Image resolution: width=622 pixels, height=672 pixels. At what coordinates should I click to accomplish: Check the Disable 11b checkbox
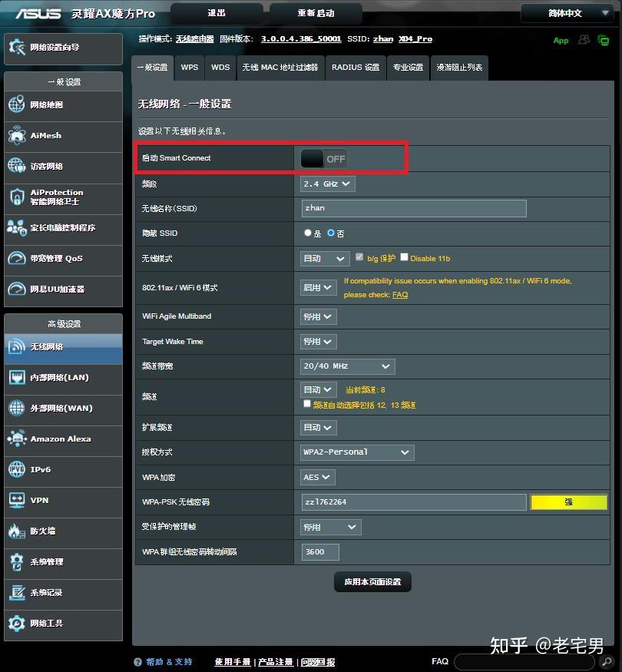pyautogui.click(x=405, y=258)
